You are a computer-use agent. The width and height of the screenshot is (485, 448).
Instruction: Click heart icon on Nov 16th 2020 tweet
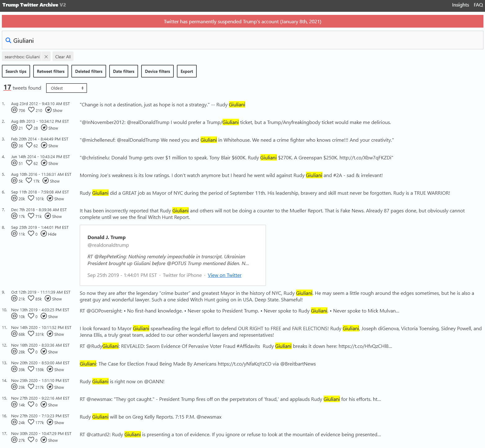click(31, 351)
